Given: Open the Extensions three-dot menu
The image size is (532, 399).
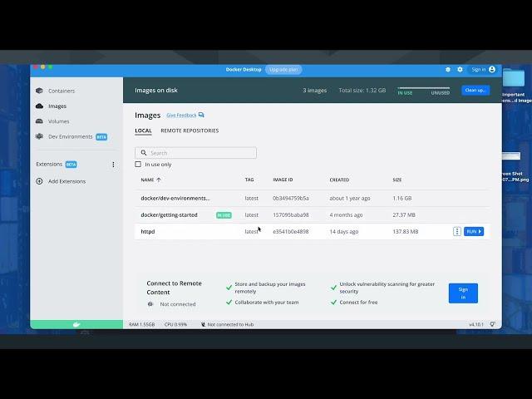Looking at the screenshot, I should 113,165.
